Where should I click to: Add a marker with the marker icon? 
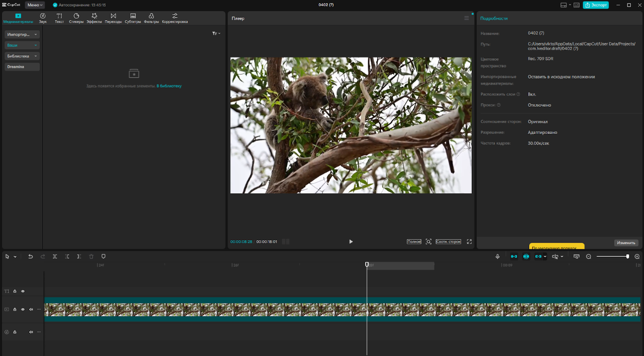click(x=103, y=256)
